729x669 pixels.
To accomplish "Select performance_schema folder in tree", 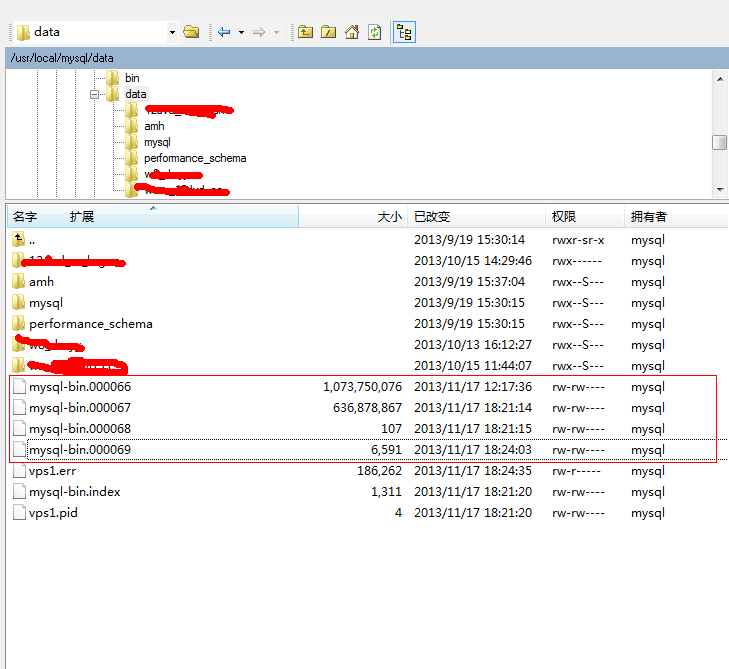I will (194, 158).
